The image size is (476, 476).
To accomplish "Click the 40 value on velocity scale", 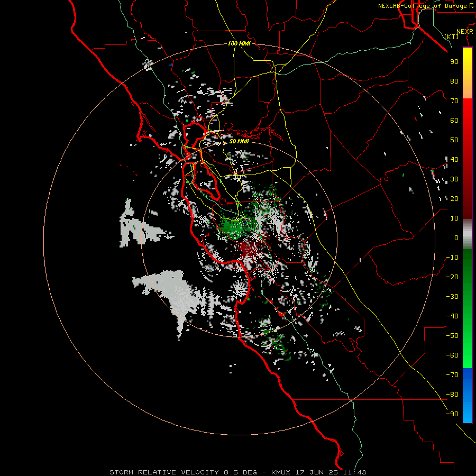I will coord(454,159).
